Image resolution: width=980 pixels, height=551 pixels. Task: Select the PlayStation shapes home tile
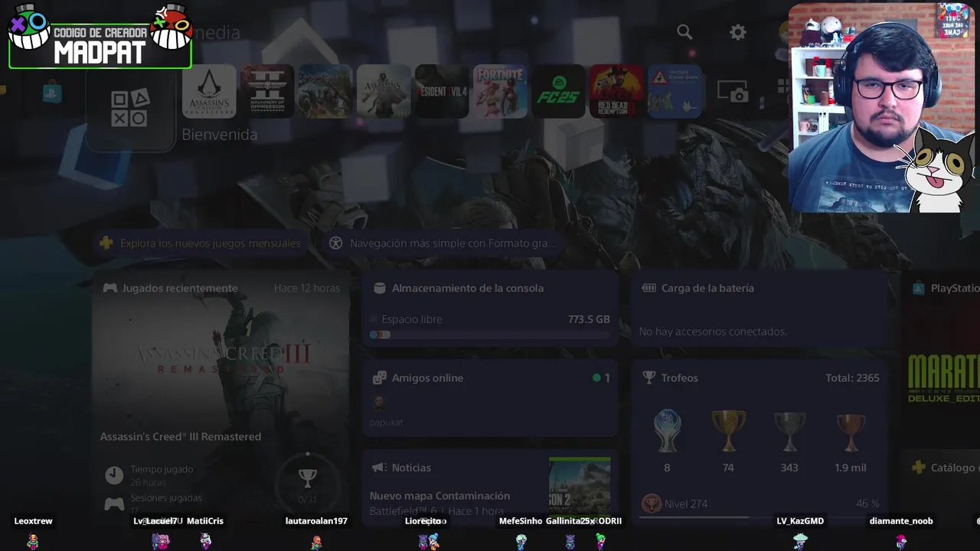[x=130, y=108]
